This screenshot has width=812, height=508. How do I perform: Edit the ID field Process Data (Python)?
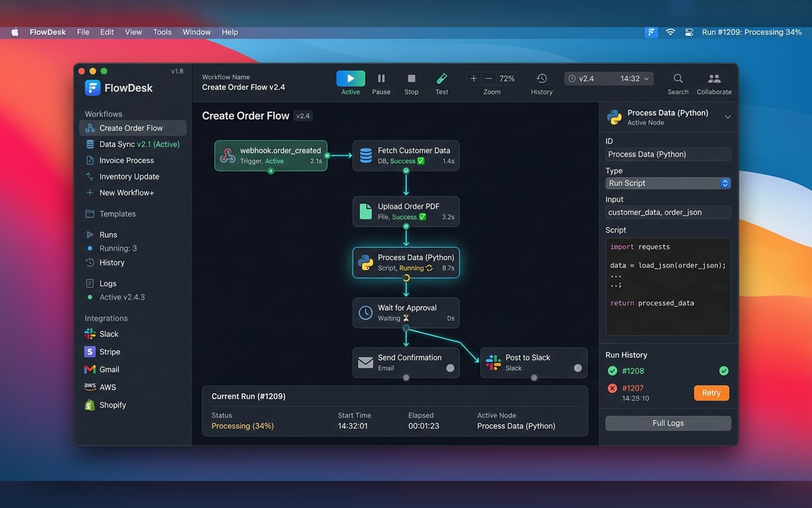(668, 154)
